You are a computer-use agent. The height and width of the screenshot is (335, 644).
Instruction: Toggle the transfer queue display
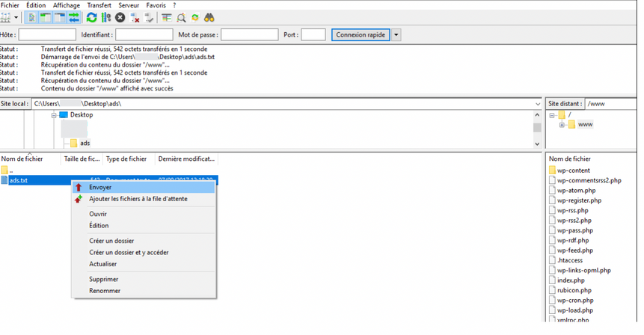74,17
